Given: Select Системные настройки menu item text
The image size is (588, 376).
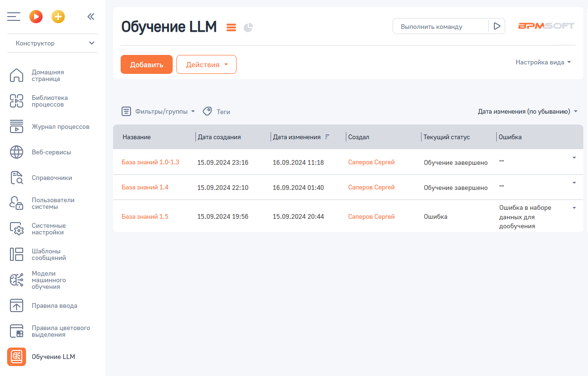Looking at the screenshot, I should [49, 229].
